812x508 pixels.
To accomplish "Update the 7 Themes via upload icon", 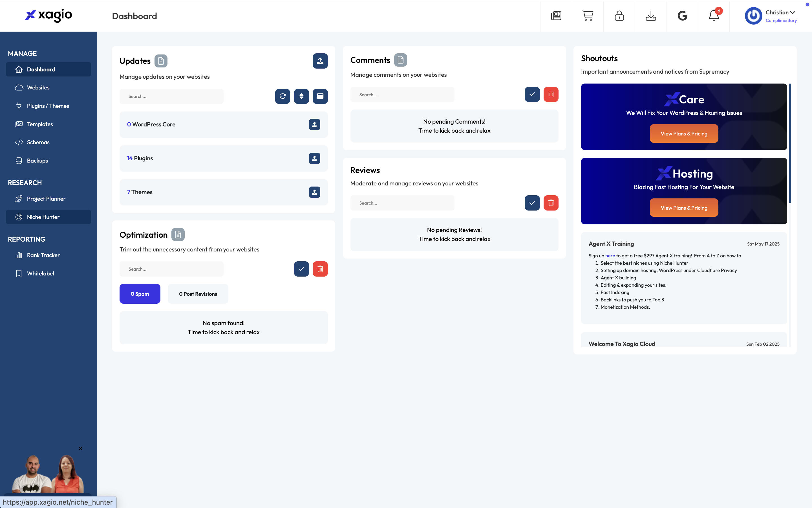I will pyautogui.click(x=314, y=192).
